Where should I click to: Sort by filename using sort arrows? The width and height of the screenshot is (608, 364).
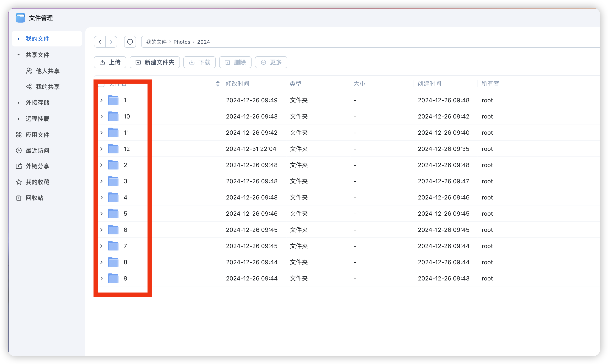pyautogui.click(x=218, y=84)
